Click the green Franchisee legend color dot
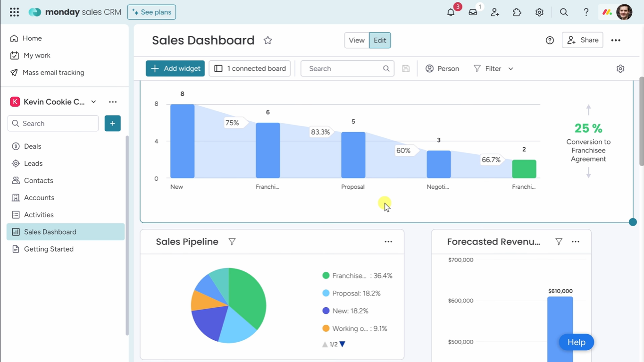This screenshot has width=644, height=362. tap(325, 275)
